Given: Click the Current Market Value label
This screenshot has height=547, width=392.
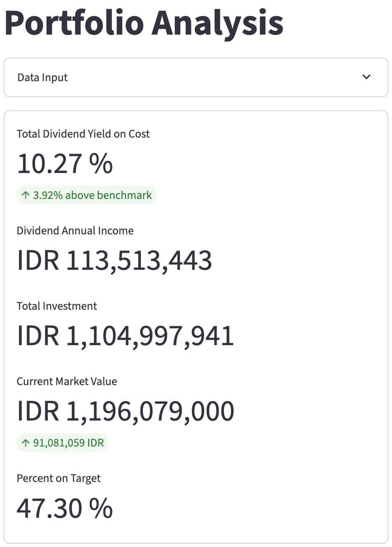Looking at the screenshot, I should pos(67,381).
